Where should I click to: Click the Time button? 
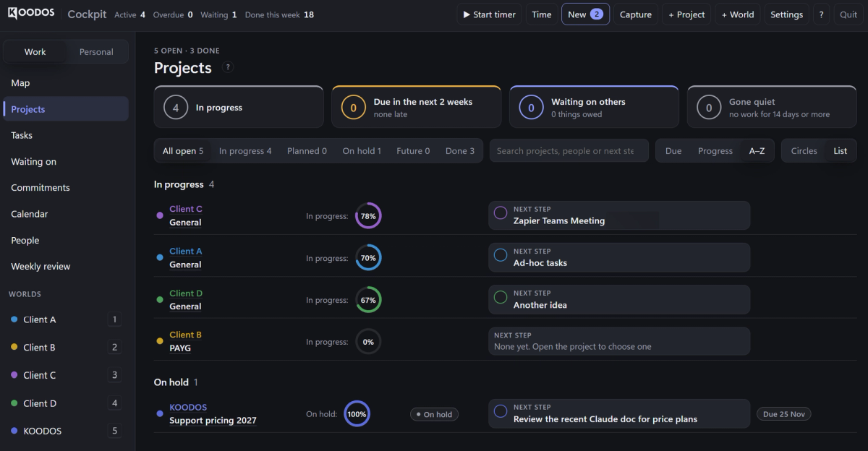click(x=542, y=14)
